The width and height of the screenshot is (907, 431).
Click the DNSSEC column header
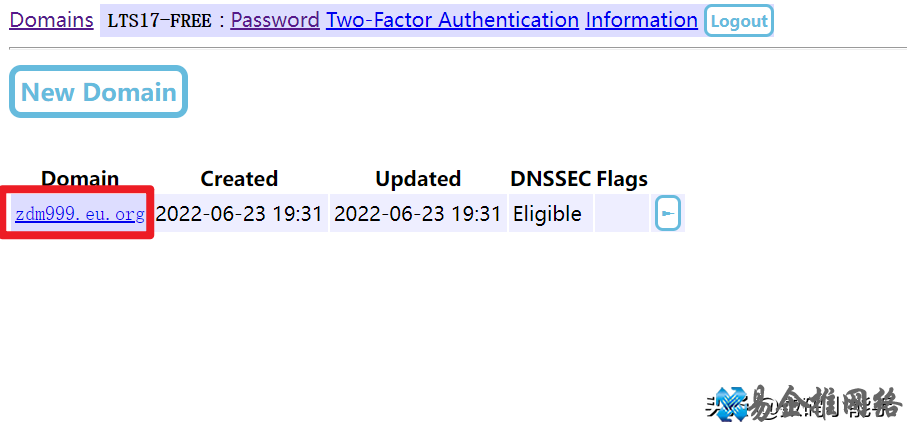tap(550, 179)
